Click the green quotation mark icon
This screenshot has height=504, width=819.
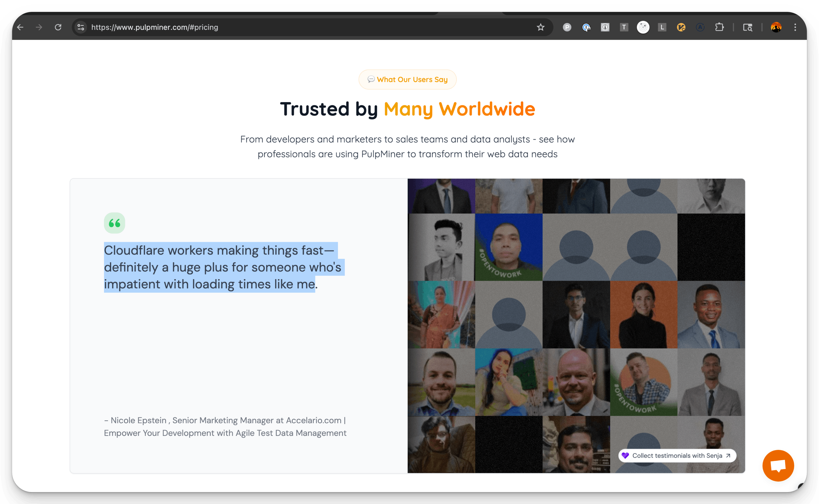[115, 223]
